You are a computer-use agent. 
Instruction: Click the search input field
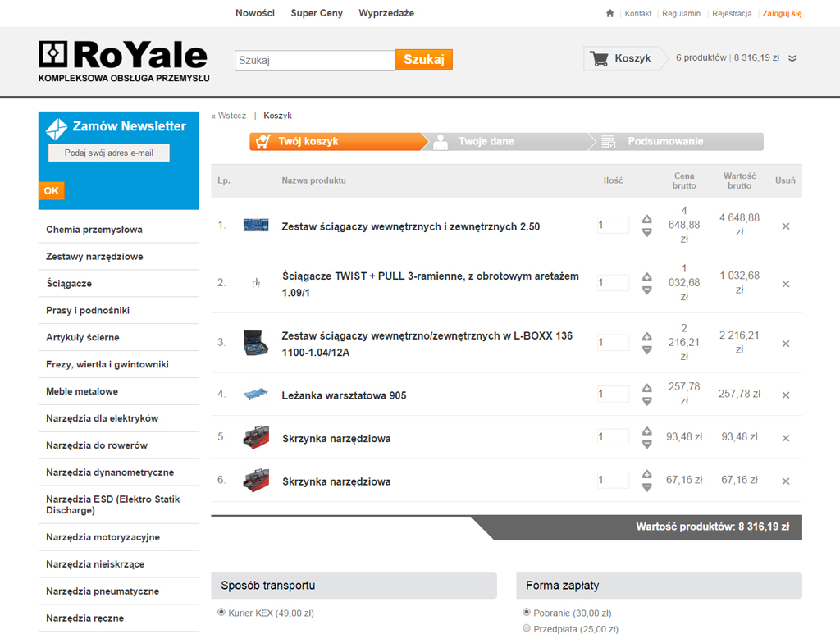click(x=315, y=60)
